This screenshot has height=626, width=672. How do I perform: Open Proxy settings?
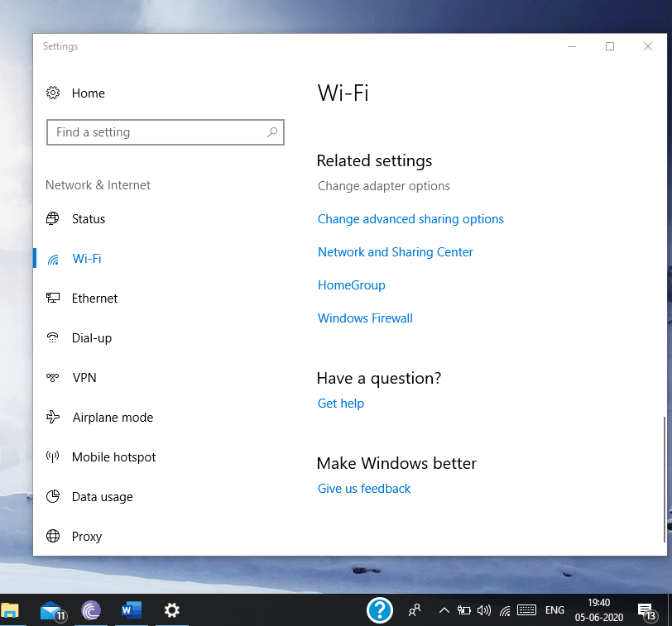(89, 536)
